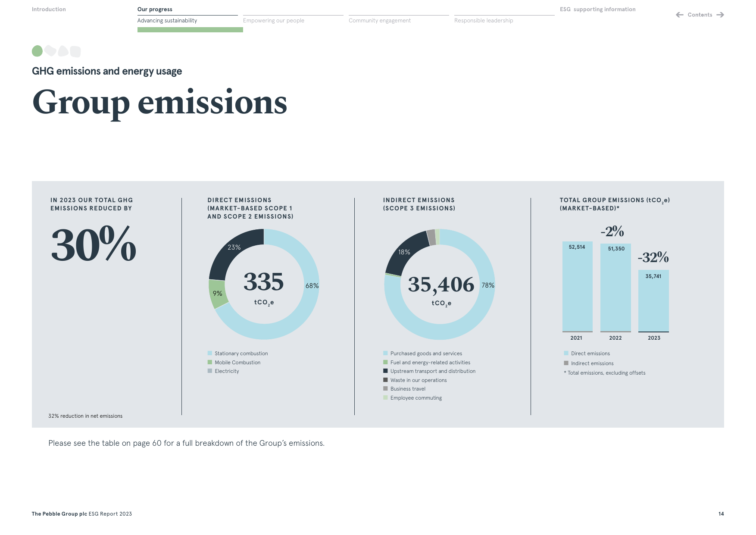The height and width of the screenshot is (535, 756).
Task: Click the Stationary combustion legend swatch
Action: 210,353
